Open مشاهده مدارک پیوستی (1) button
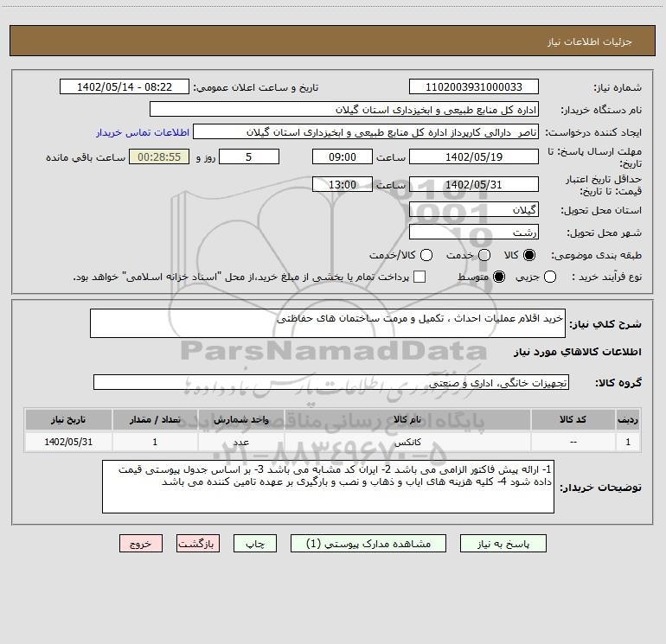Image resolution: width=666 pixels, height=644 pixels. [368, 544]
